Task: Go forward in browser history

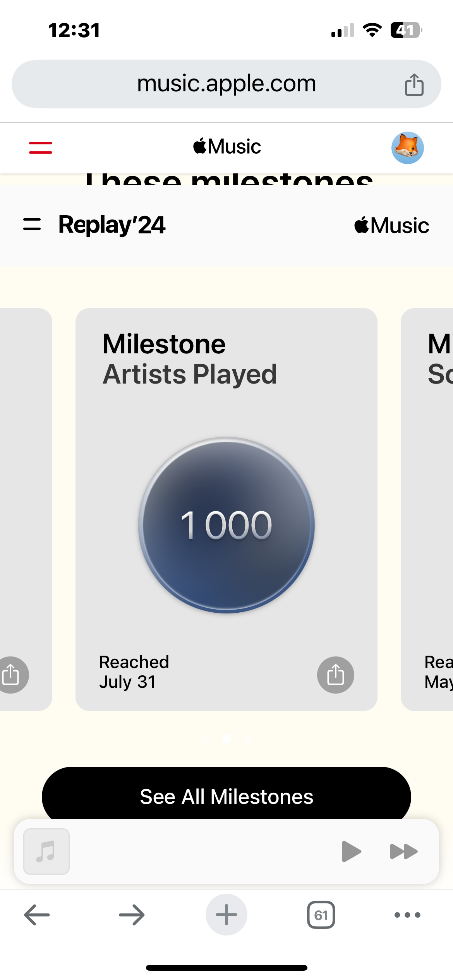Action: coord(132,915)
